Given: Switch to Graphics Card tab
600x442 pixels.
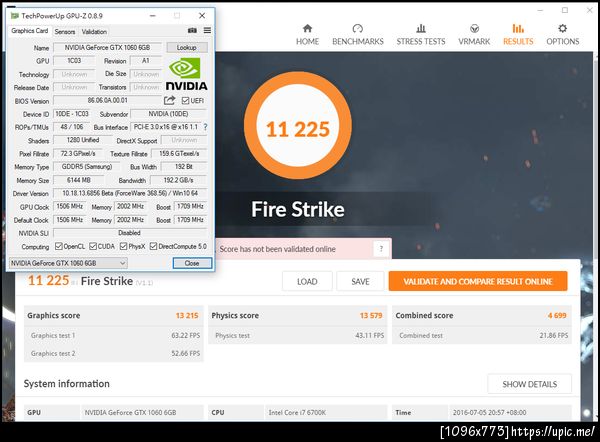Looking at the screenshot, I should click(29, 31).
